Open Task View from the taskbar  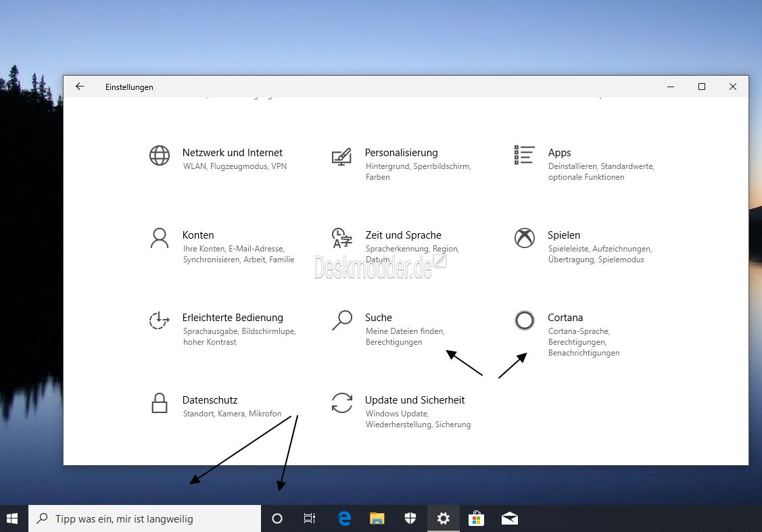point(310,518)
